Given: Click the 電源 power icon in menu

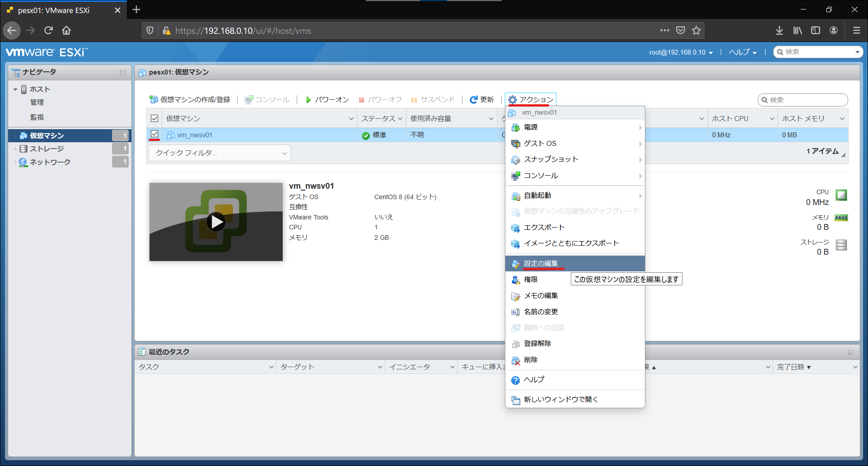Looking at the screenshot, I should tap(515, 128).
